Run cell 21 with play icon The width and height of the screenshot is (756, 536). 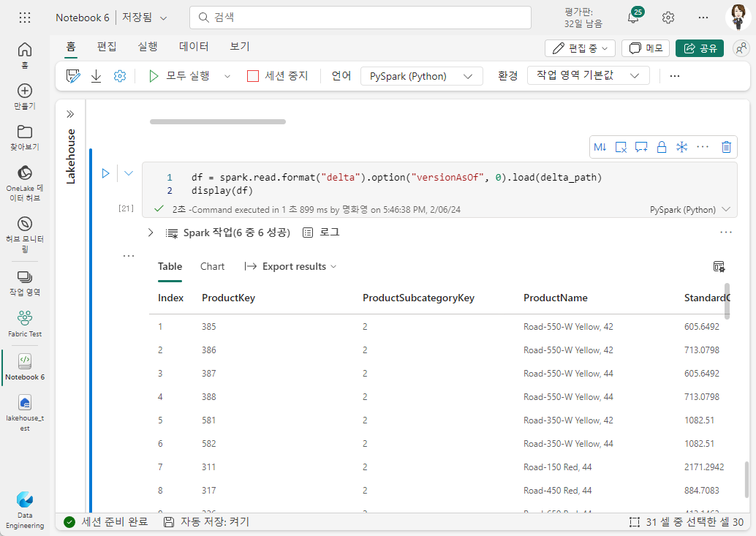click(x=105, y=173)
